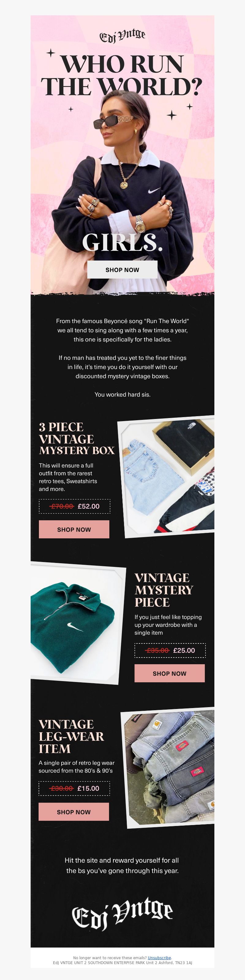Screen dimensions: 245x980
Task: Click the WHO RUN THE WORLD headline
Action: [122, 75]
